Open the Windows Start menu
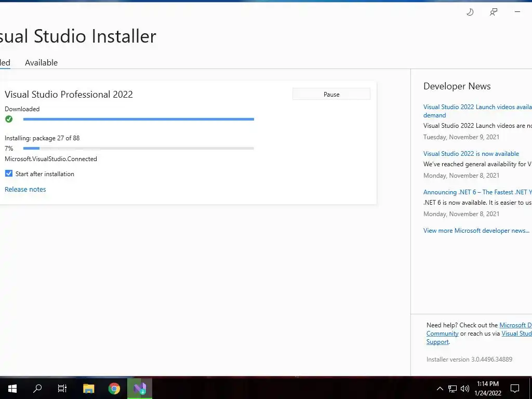The width and height of the screenshot is (532, 399). pos(12,388)
